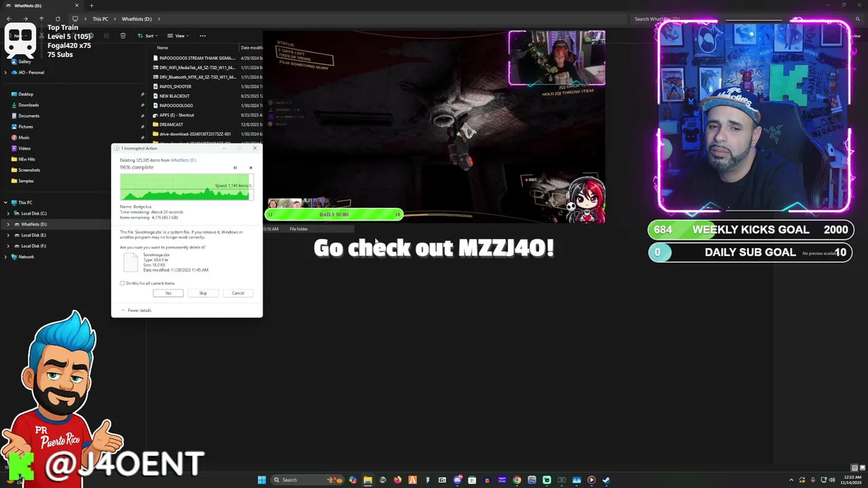Sort by Date modified column header
The width and height of the screenshot is (868, 488).
pos(252,47)
